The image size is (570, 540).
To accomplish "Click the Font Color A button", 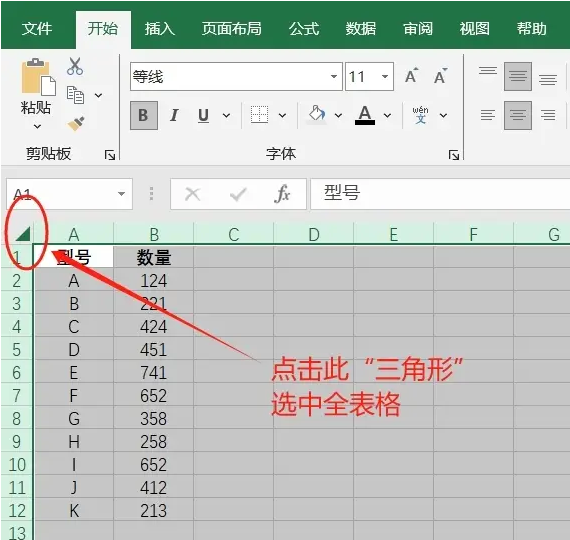I will point(365,115).
